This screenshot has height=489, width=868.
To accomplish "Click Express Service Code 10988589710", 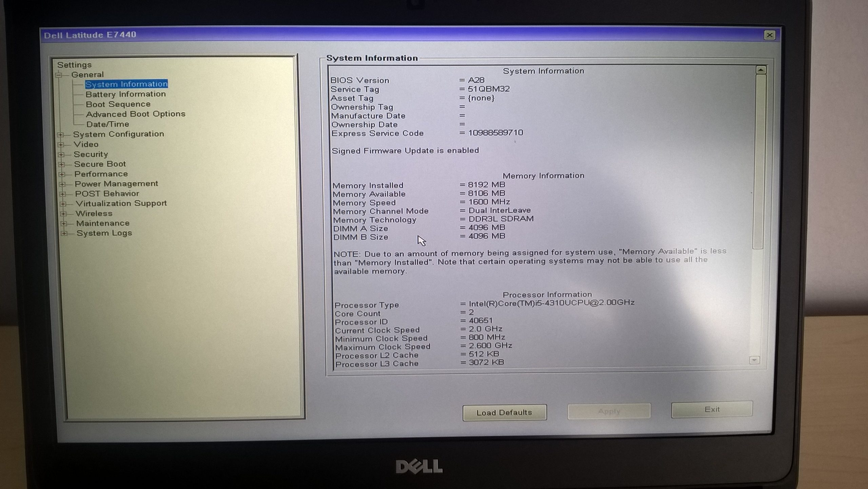I will [x=496, y=133].
